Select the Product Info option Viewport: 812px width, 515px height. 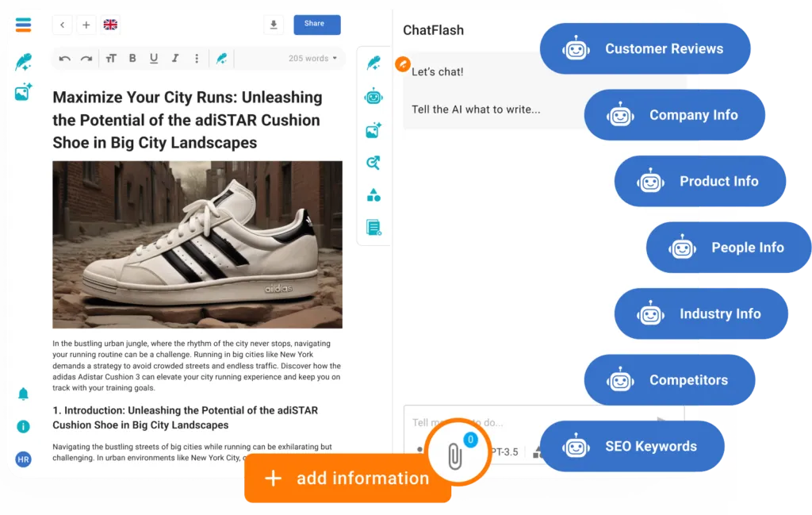(x=700, y=182)
